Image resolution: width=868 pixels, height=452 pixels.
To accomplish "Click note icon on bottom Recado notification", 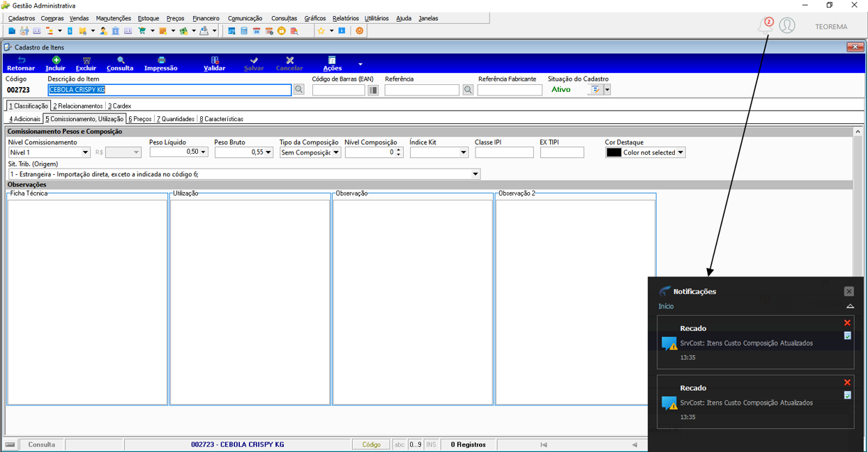I will 847,395.
